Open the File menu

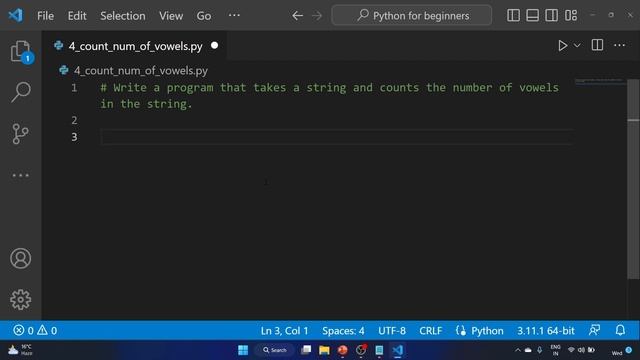(45, 16)
